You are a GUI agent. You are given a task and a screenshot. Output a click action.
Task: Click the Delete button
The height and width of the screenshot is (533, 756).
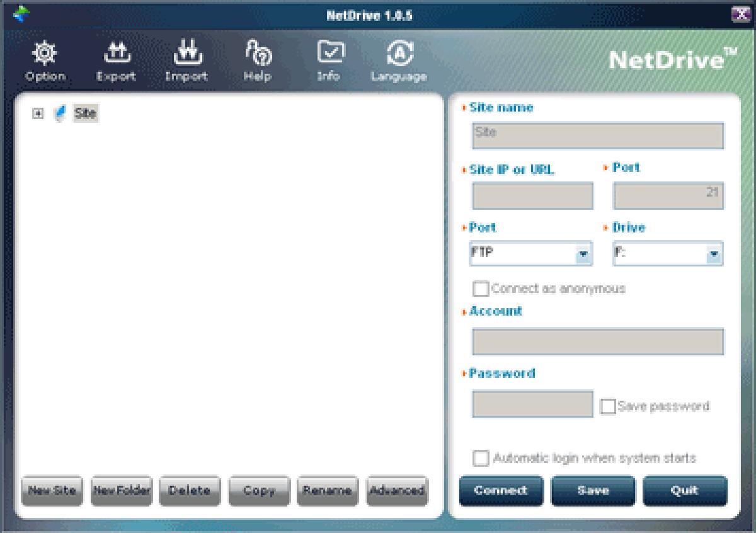[190, 491]
